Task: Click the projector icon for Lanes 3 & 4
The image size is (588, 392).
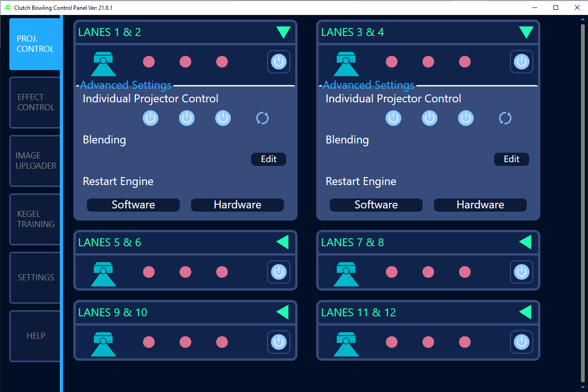Action: point(346,64)
